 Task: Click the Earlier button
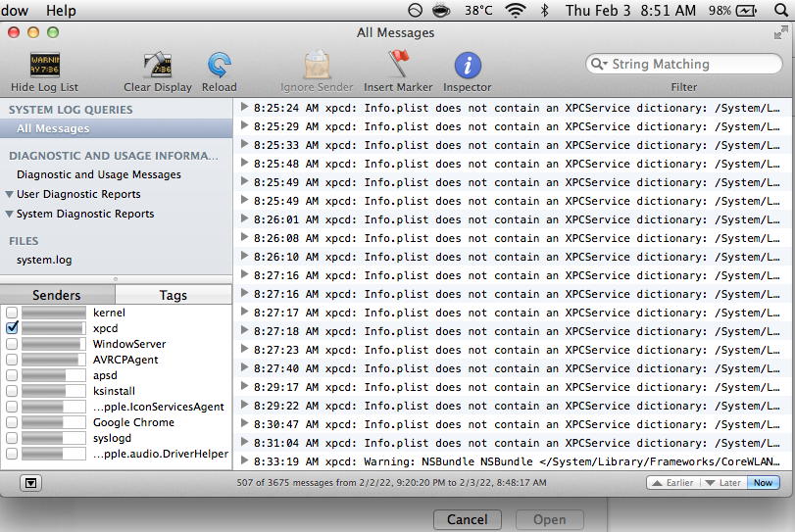pyautogui.click(x=673, y=483)
